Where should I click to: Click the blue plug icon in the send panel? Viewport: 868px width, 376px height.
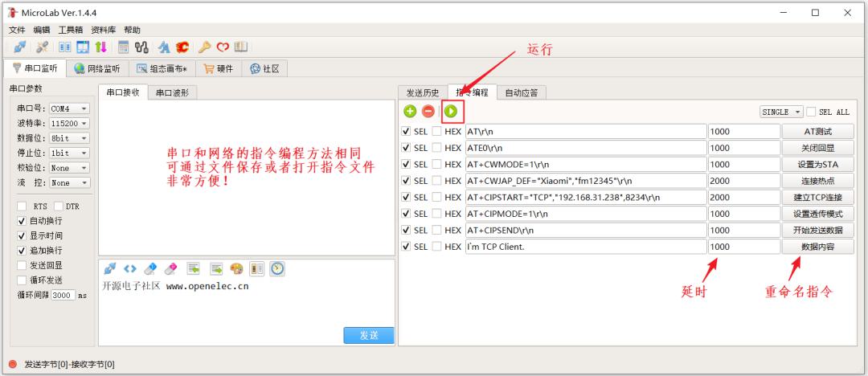pyautogui.click(x=109, y=268)
